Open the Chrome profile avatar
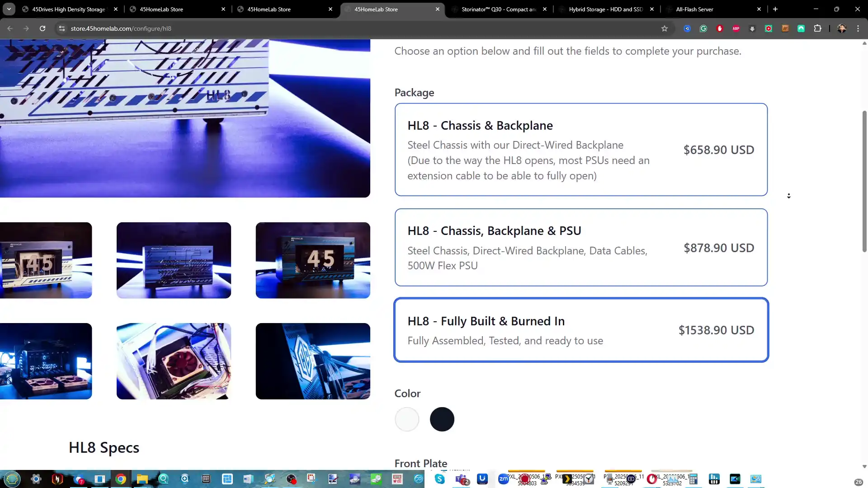Image resolution: width=868 pixels, height=488 pixels. click(x=841, y=28)
